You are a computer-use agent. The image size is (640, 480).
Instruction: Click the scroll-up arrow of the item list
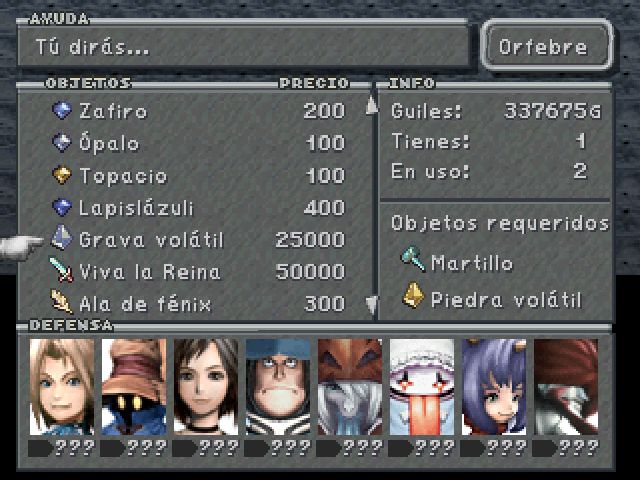coord(371,105)
